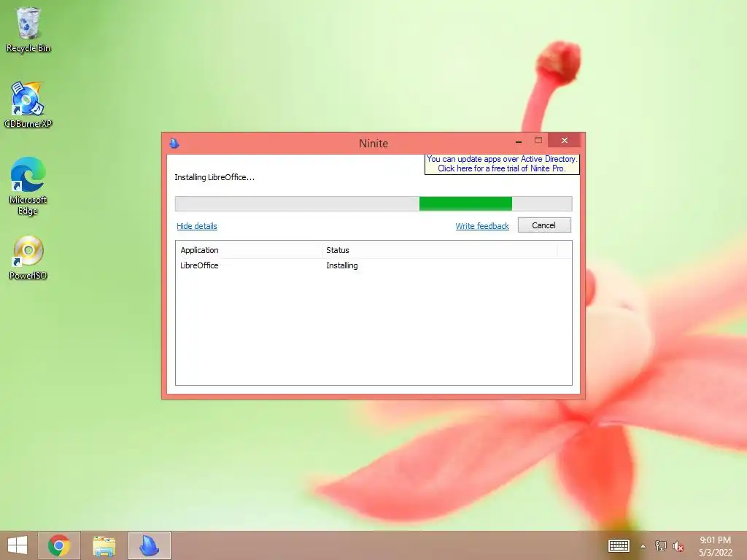
Task: Cancel the LibreOffice installation
Action: [544, 225]
